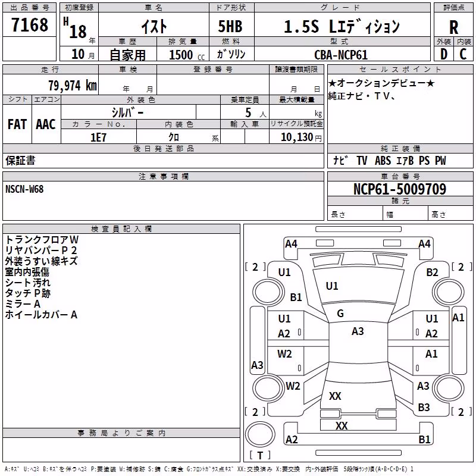Select the A3 mark on the roof

[x=358, y=331]
